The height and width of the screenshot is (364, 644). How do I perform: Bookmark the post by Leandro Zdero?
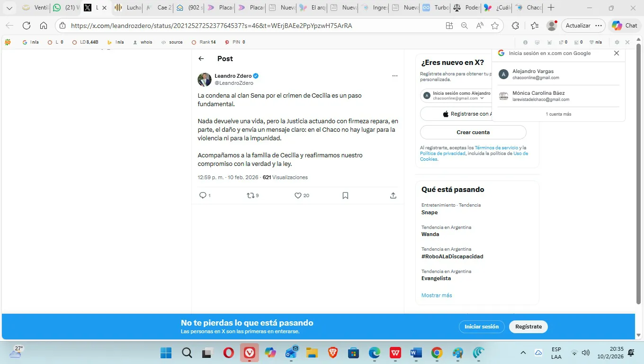click(345, 195)
